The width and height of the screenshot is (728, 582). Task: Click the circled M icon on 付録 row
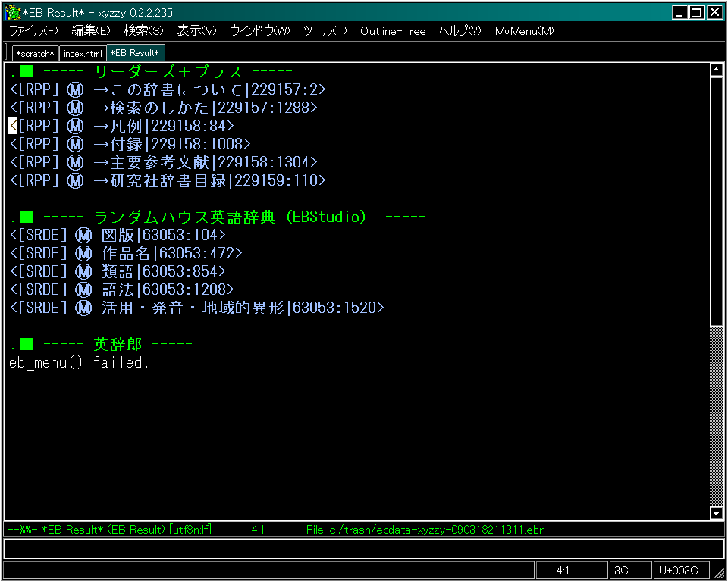click(x=75, y=144)
